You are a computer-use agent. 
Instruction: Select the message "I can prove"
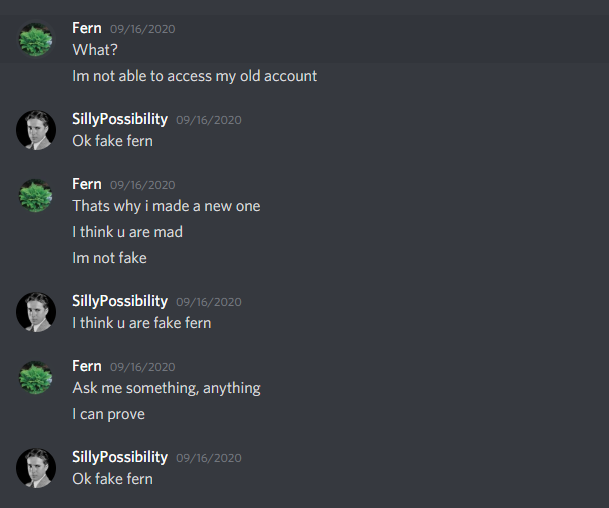click(x=108, y=414)
